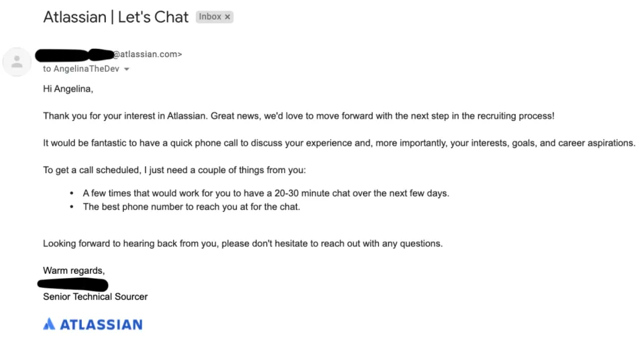Screen dimensions: 644x341
Task: Click the redacted signer name in signature
Action: (x=72, y=285)
